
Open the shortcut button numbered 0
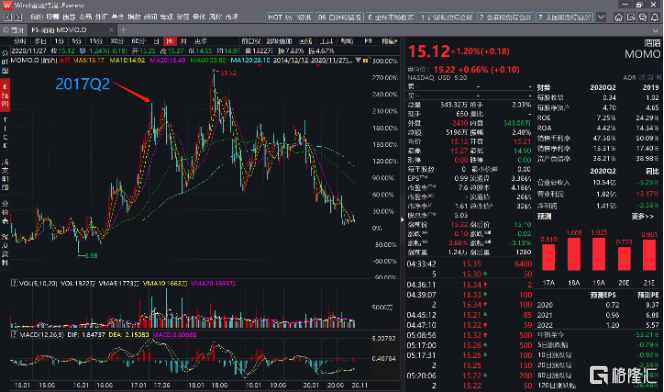click(391, 17)
